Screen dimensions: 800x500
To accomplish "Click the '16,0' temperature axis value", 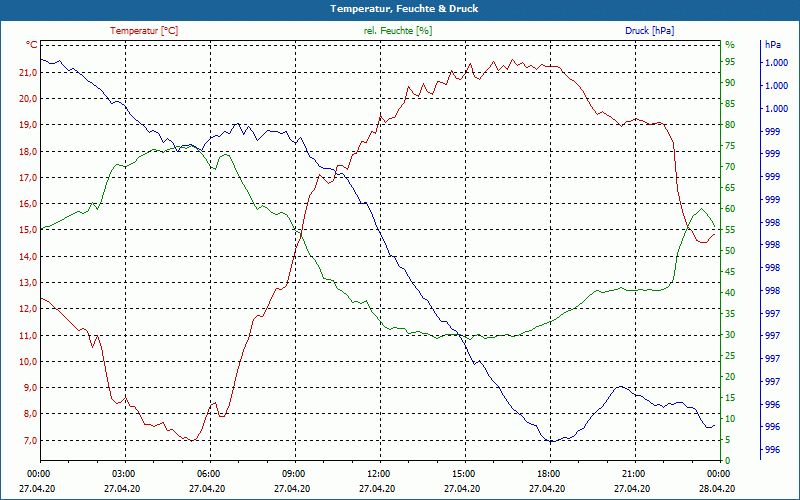I will pyautogui.click(x=28, y=204).
